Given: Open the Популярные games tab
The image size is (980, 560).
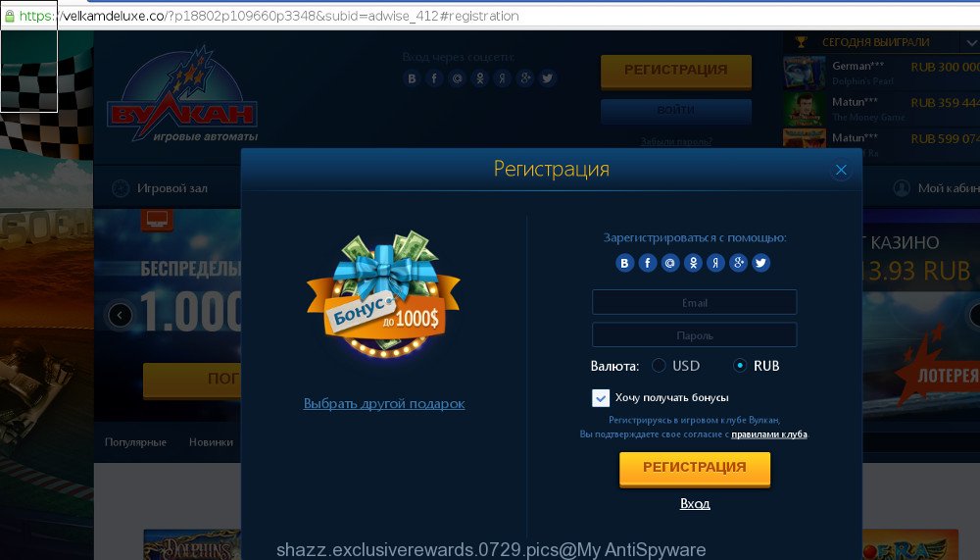Looking at the screenshot, I should click(x=135, y=441).
